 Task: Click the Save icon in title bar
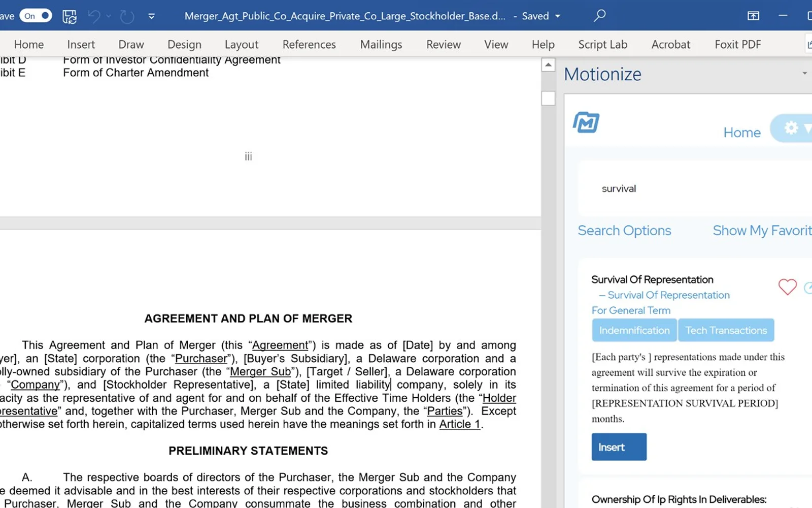pyautogui.click(x=70, y=16)
